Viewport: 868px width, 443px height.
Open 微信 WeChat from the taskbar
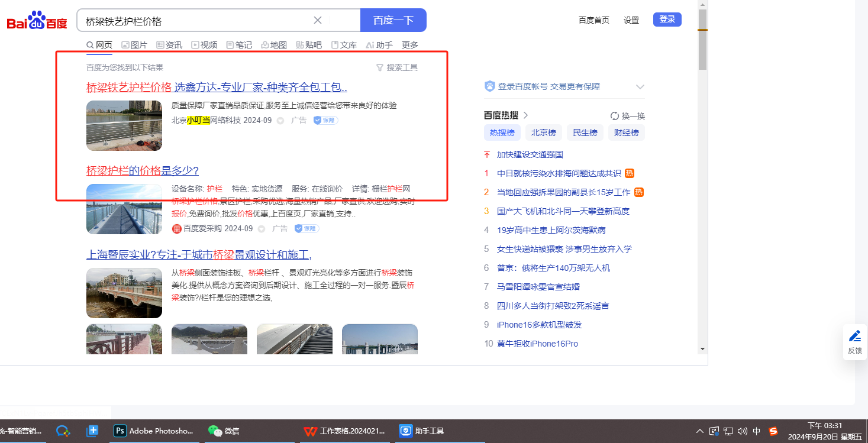point(224,431)
